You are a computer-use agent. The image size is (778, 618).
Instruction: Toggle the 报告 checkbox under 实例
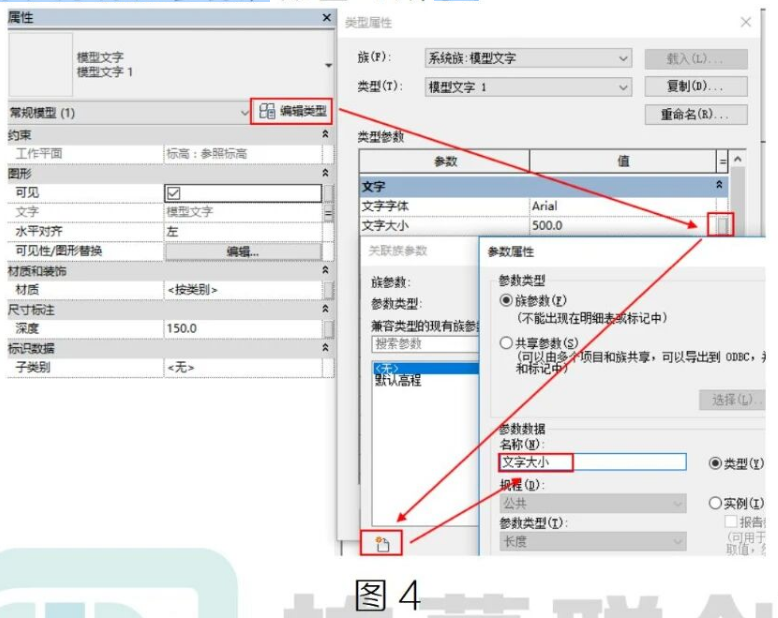coord(730,521)
